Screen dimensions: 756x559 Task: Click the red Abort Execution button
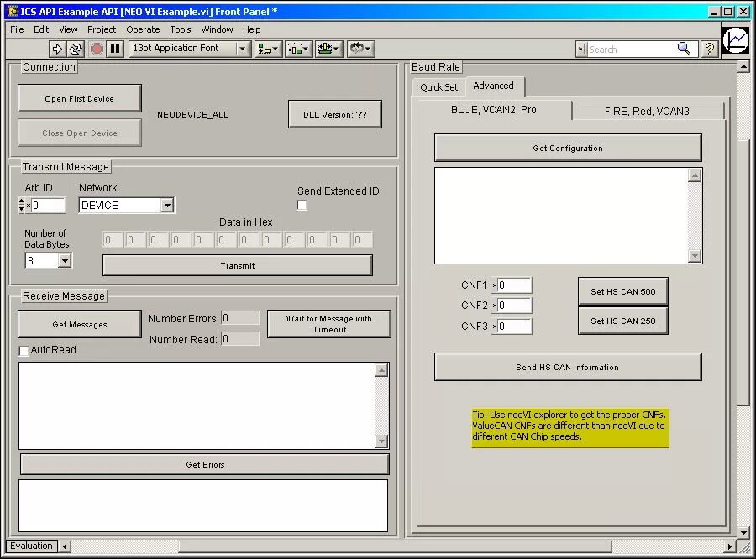[97, 49]
